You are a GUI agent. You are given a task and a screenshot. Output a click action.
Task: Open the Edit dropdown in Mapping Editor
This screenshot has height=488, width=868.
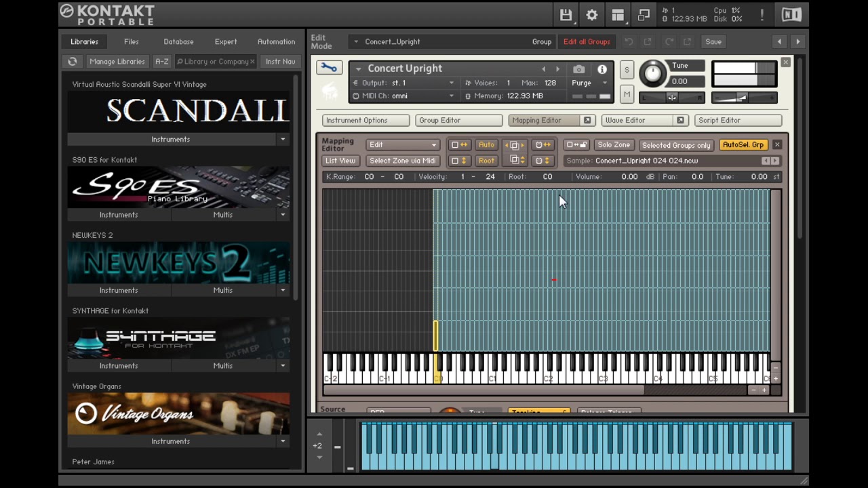point(403,145)
